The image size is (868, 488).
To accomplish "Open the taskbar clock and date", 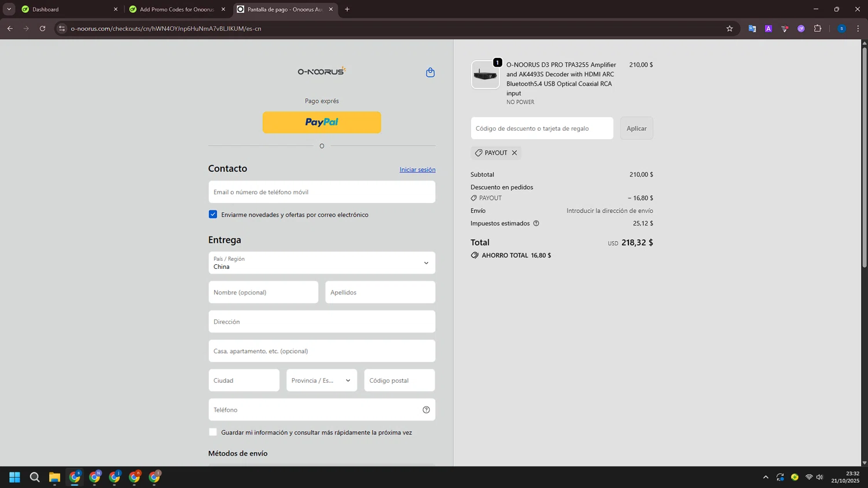I will [845, 477].
